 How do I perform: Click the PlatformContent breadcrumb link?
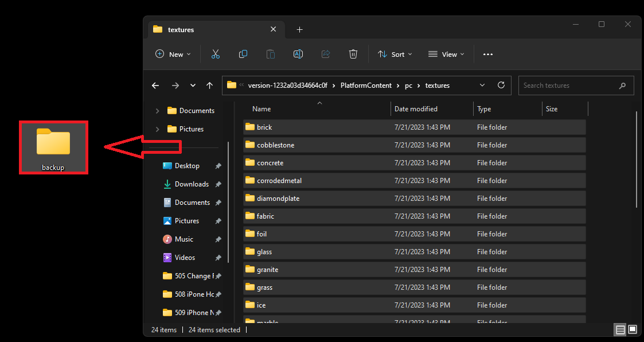(x=366, y=85)
